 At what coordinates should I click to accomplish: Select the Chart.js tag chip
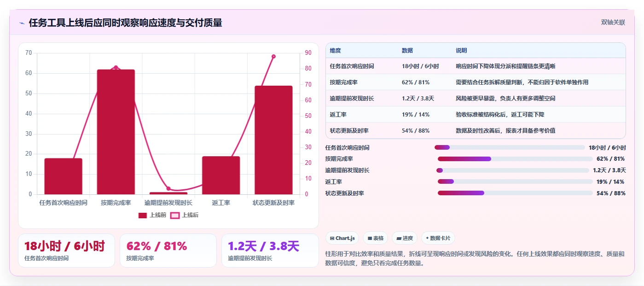click(x=342, y=238)
